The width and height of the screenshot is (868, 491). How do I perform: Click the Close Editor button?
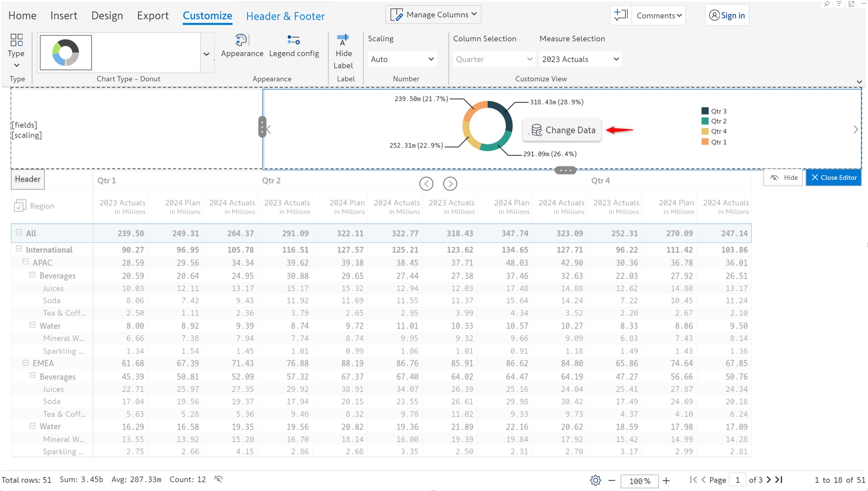click(x=833, y=177)
